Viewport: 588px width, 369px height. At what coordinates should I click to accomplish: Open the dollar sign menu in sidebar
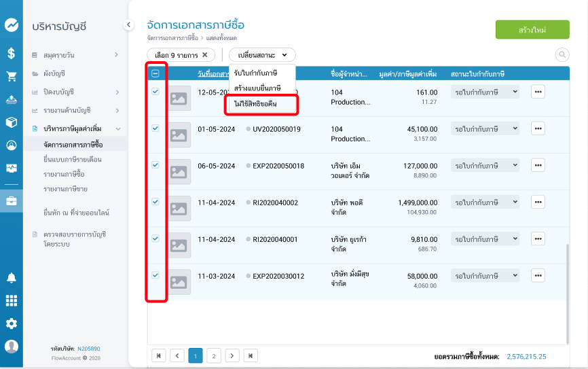(11, 52)
